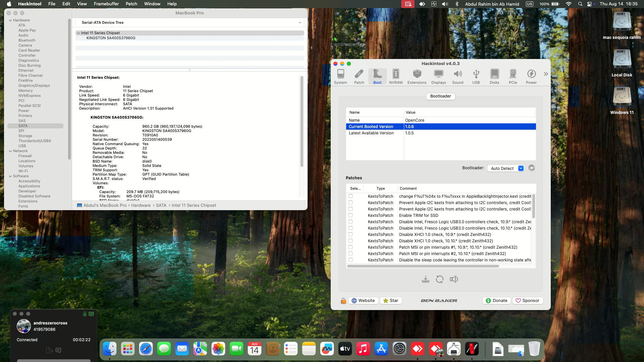Select the Bootloader tab
This screenshot has width=644, height=362.
pos(441,96)
